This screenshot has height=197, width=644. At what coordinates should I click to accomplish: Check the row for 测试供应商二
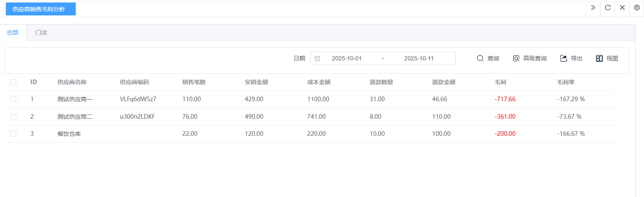pyautogui.click(x=13, y=117)
